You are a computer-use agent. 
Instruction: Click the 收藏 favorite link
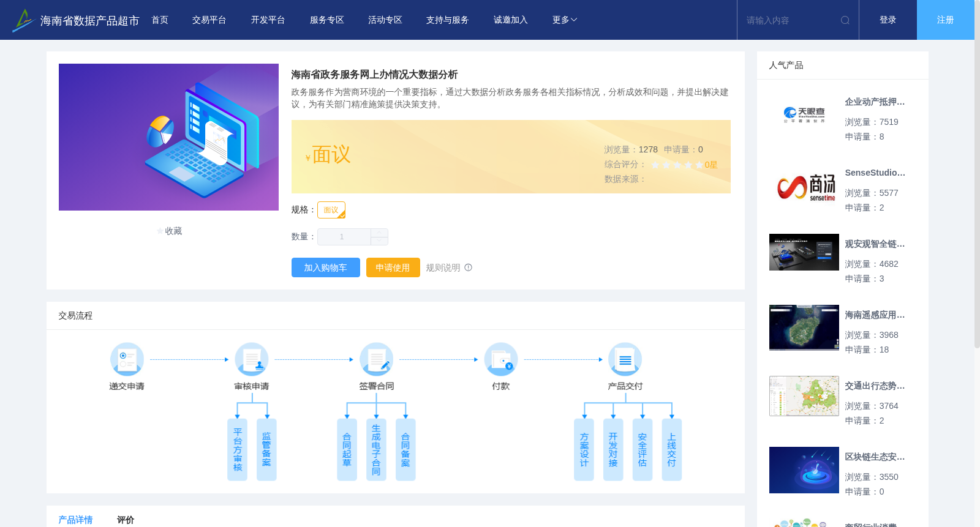click(173, 231)
